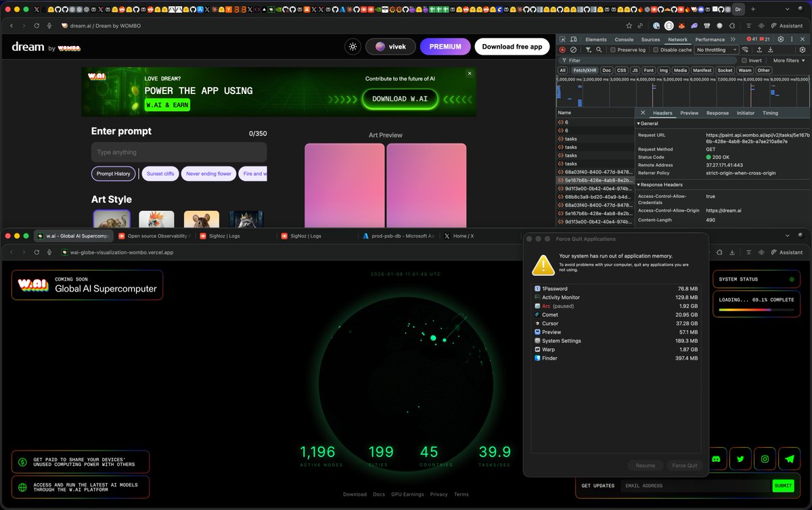Click the export HAR download icon
This screenshot has width=812, height=510.
[770, 50]
